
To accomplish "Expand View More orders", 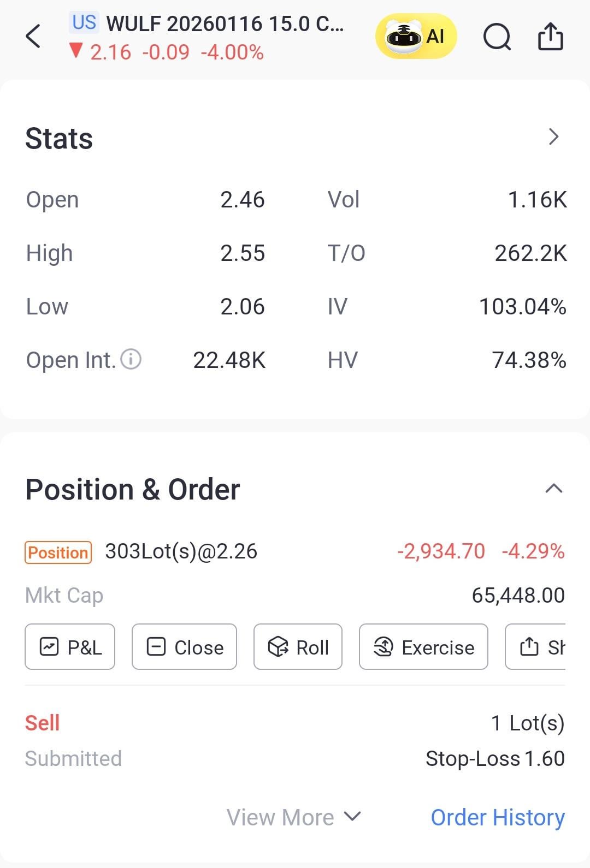I will tap(293, 817).
